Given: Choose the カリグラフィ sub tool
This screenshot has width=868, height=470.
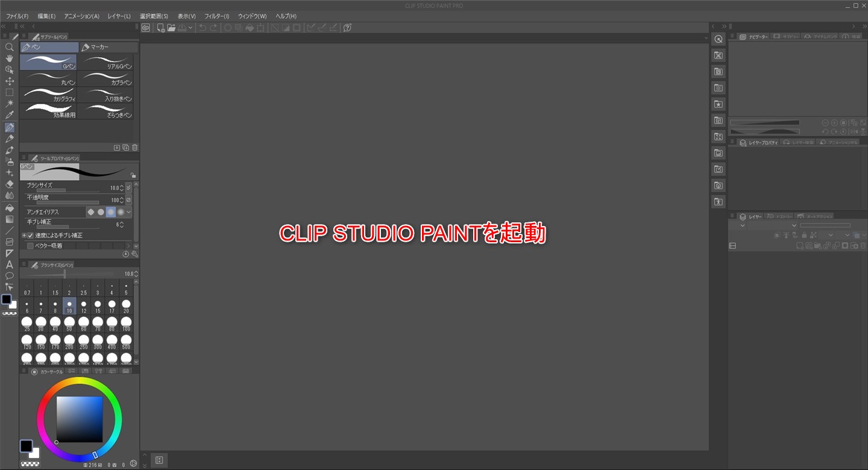Looking at the screenshot, I should pos(48,95).
